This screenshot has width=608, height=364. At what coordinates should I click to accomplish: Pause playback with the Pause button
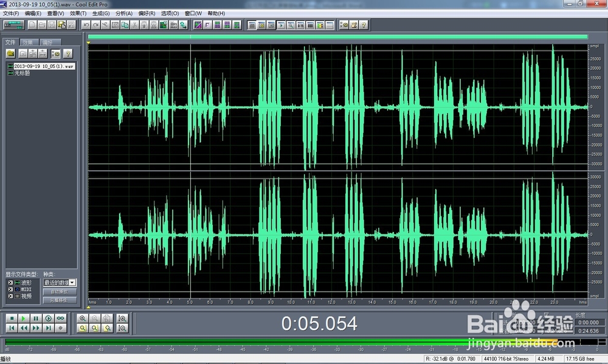point(36,318)
